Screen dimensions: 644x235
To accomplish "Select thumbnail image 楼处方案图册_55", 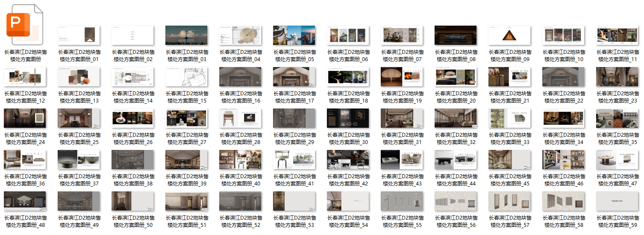I will click(x=402, y=201).
